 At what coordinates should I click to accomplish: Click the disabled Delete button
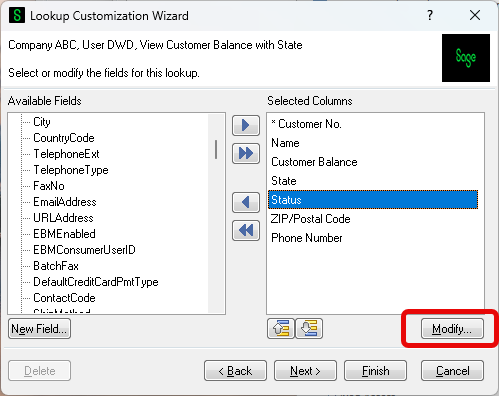point(39,371)
